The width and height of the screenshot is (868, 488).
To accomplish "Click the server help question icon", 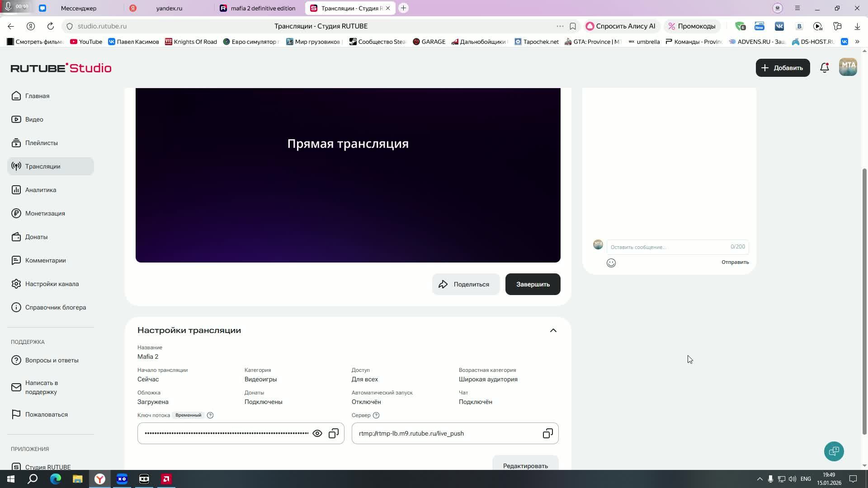I will pos(376,415).
